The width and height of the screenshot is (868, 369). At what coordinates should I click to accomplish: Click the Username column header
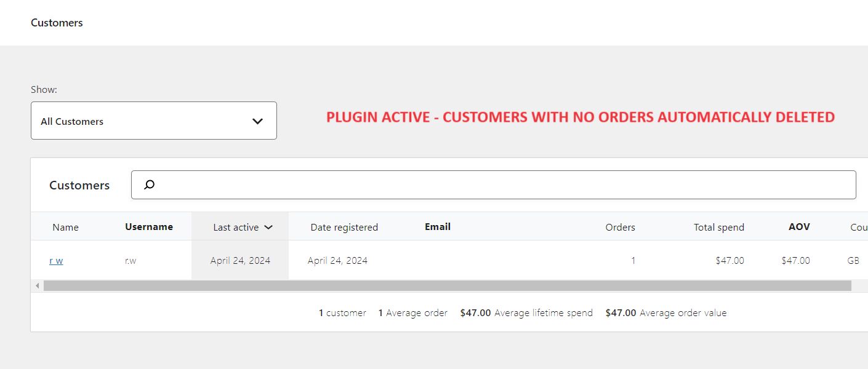click(x=149, y=227)
